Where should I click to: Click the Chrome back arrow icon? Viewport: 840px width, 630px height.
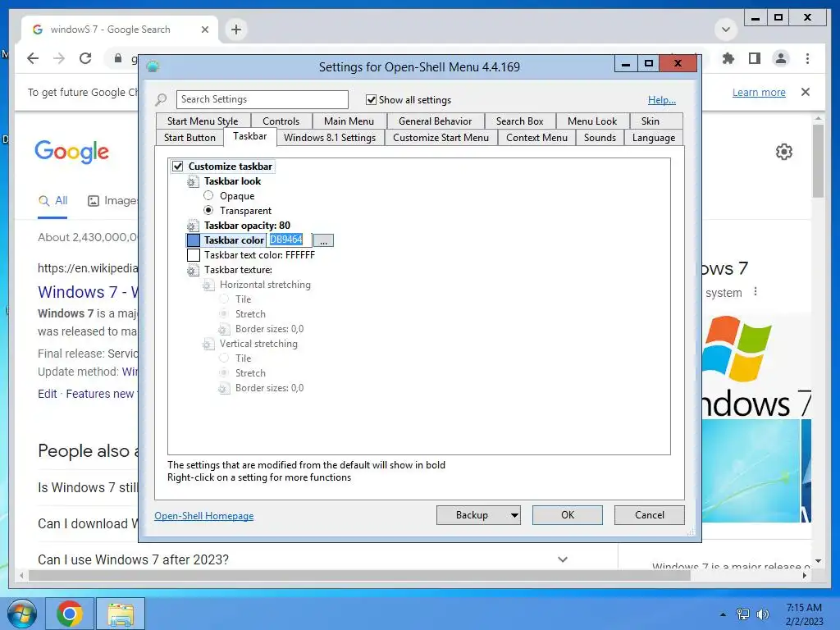pos(33,58)
